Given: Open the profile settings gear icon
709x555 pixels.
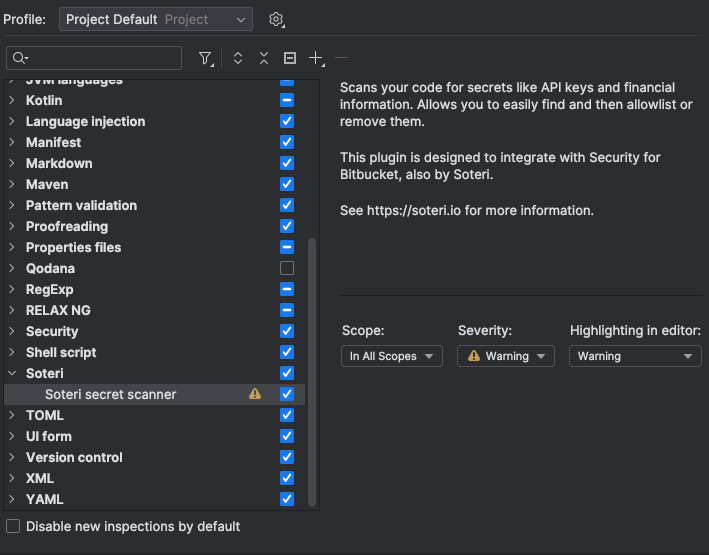Looking at the screenshot, I should (277, 19).
